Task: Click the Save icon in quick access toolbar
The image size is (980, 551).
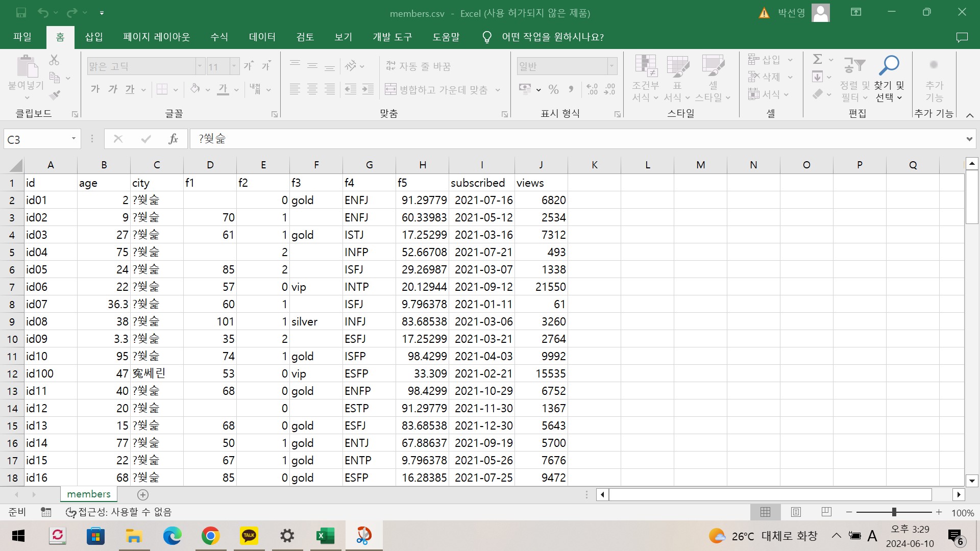Action: tap(21, 13)
